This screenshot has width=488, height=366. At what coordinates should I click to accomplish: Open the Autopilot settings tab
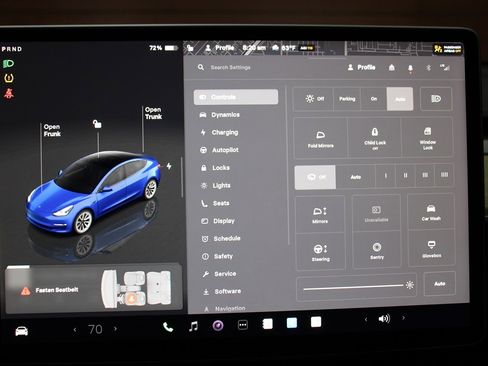219,150
